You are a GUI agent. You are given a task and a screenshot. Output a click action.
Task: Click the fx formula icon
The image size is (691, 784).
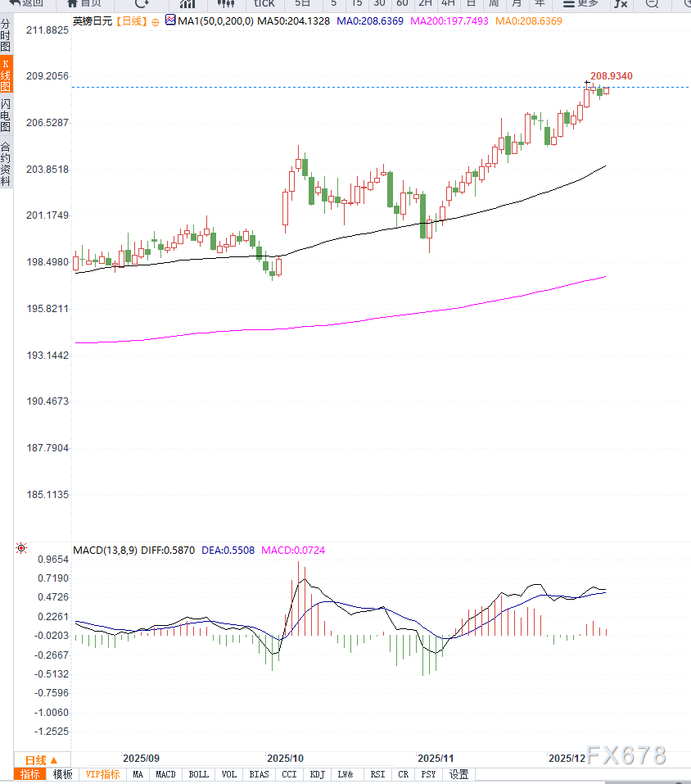621,3
